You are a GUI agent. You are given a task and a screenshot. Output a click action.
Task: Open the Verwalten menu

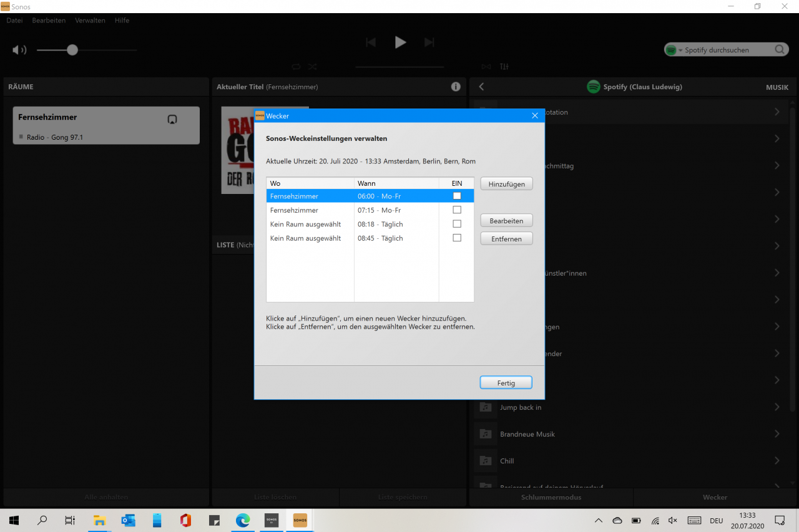click(x=90, y=21)
